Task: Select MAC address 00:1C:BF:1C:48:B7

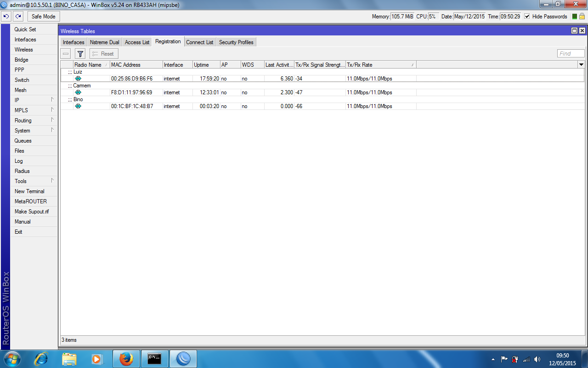Action: pyautogui.click(x=132, y=106)
